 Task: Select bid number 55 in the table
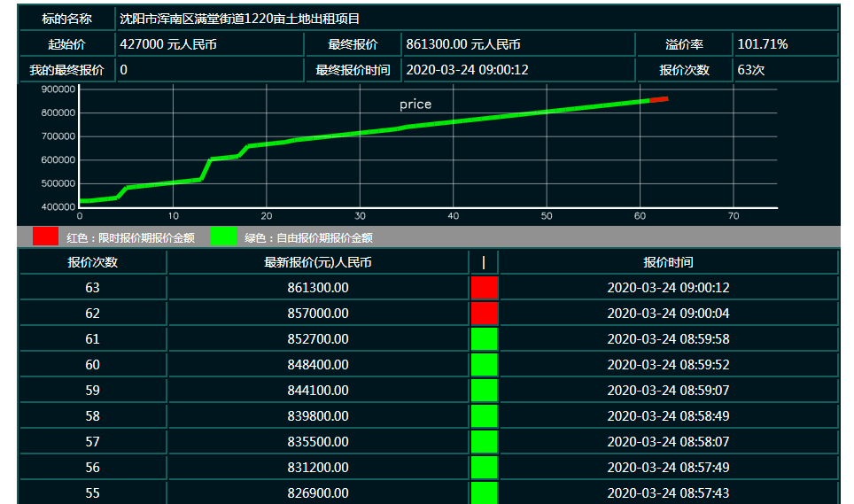click(x=92, y=493)
